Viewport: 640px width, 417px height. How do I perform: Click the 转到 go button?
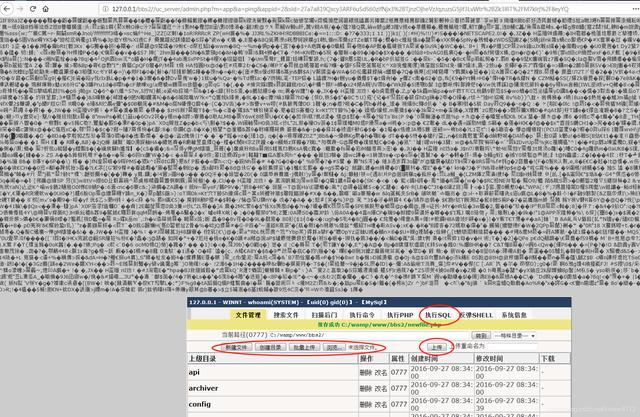click(481, 335)
